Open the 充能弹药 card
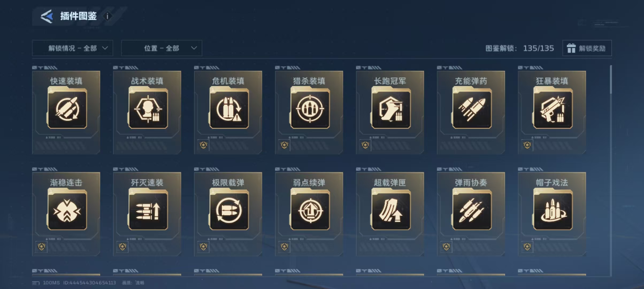The height and width of the screenshot is (289, 644). (471, 112)
